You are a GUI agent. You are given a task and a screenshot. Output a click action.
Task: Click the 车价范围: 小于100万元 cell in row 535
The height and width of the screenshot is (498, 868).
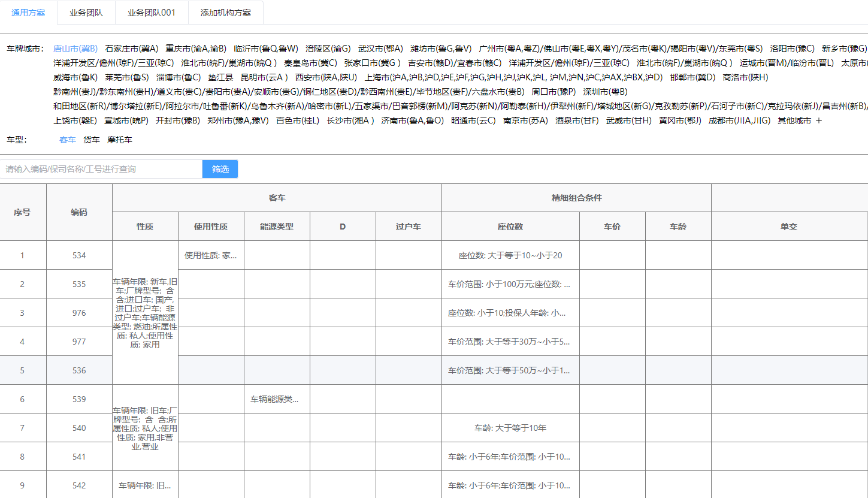tap(510, 284)
